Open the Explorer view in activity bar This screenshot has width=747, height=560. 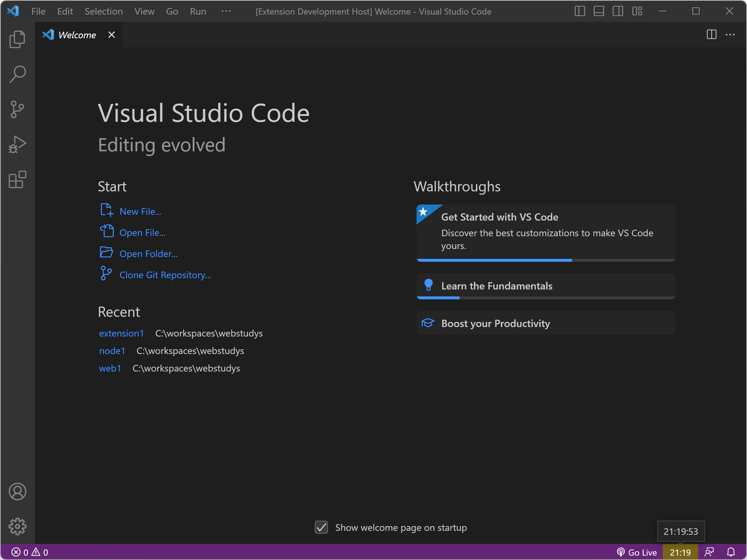click(17, 39)
